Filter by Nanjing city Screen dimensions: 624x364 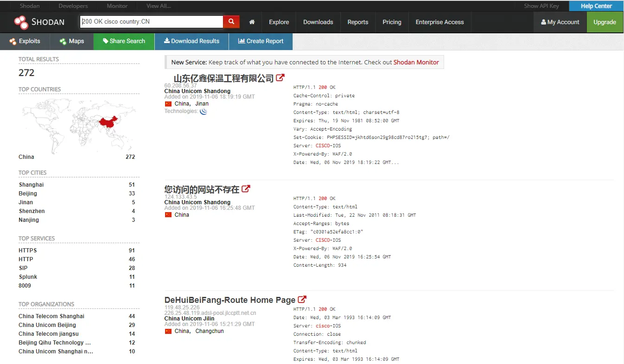(x=29, y=220)
